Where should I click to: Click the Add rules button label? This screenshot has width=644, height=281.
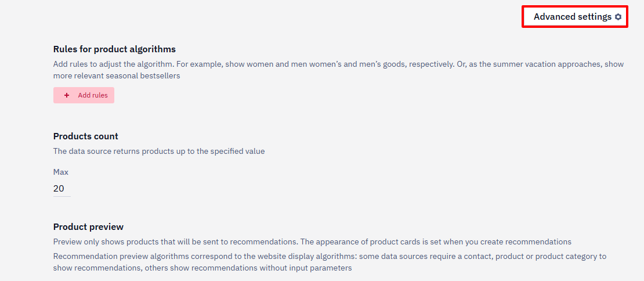tap(93, 95)
